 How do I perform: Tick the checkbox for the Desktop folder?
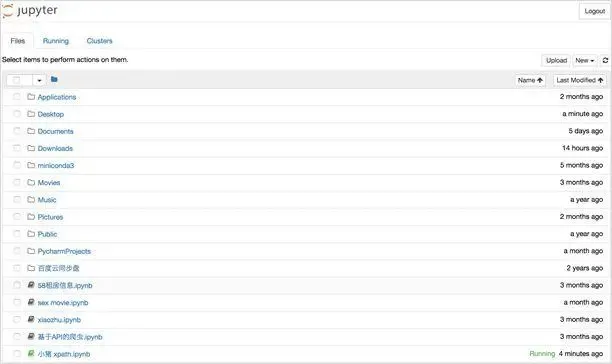pyautogui.click(x=17, y=114)
